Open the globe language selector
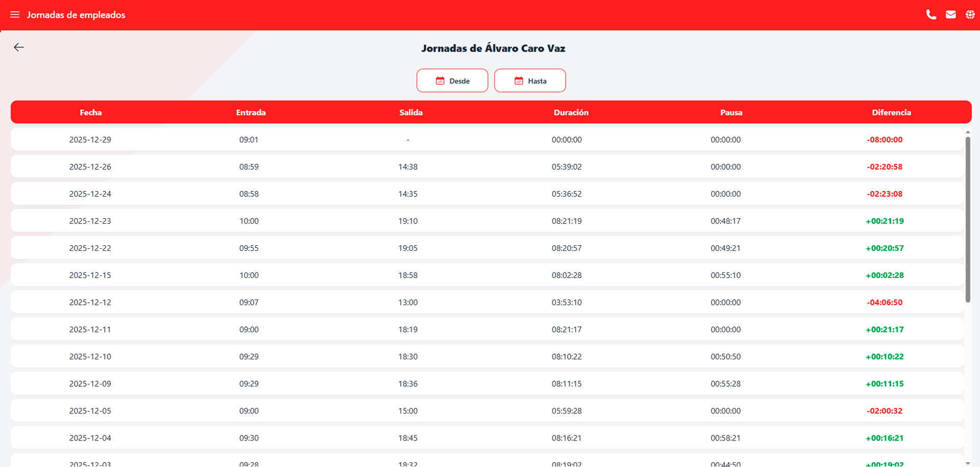 pyautogui.click(x=970, y=15)
